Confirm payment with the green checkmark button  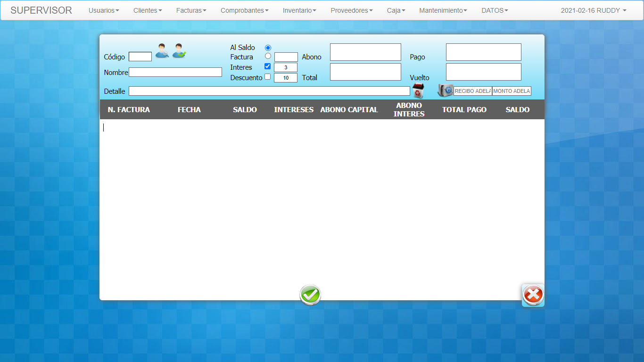click(x=310, y=295)
